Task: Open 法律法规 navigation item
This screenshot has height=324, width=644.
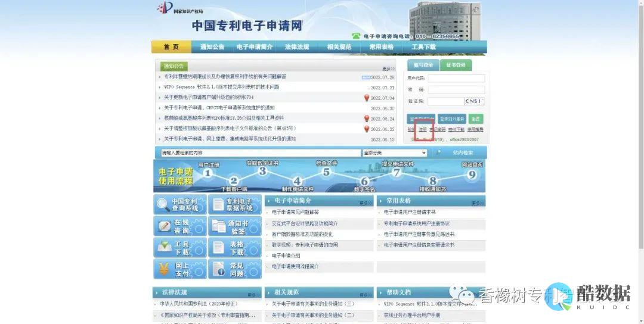Action: (297, 47)
